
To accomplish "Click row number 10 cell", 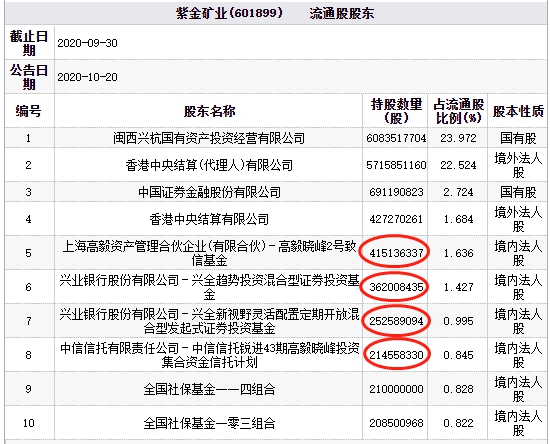I will pos(29,423).
